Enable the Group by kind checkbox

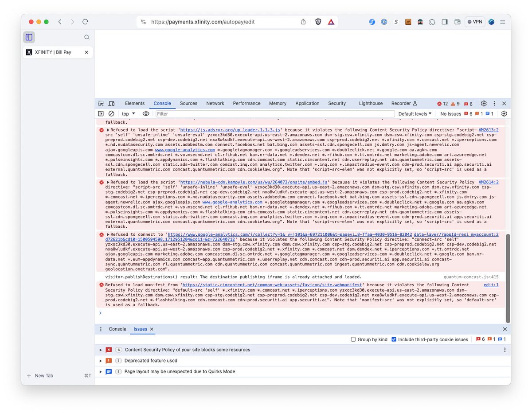click(353, 339)
